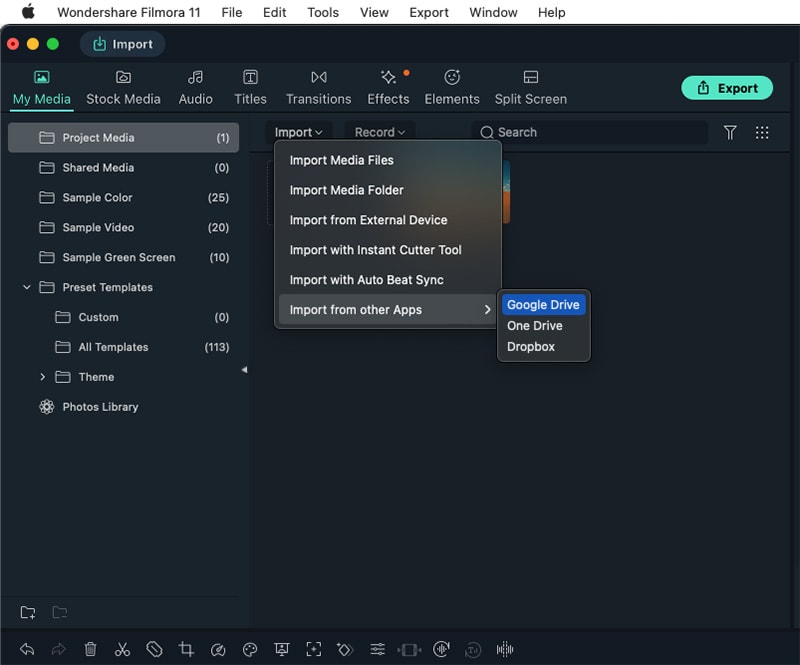Click the tag marker icon
This screenshot has height=665, width=800.
(154, 649)
